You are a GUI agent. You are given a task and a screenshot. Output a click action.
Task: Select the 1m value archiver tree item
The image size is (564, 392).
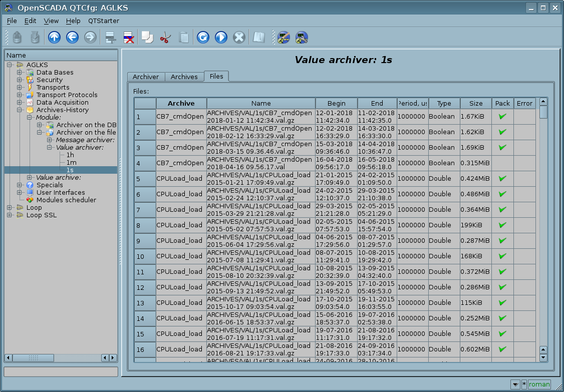pyautogui.click(x=71, y=163)
